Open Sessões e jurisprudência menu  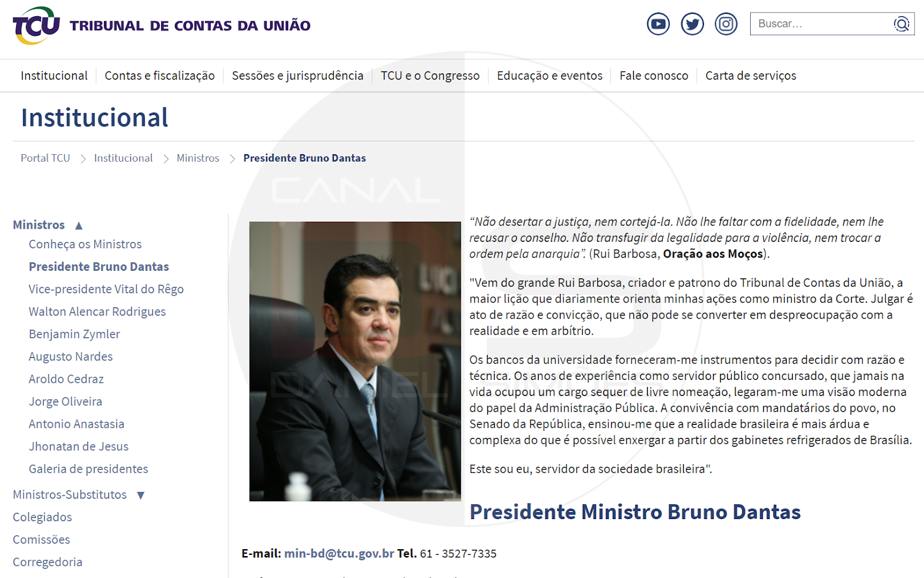click(297, 76)
